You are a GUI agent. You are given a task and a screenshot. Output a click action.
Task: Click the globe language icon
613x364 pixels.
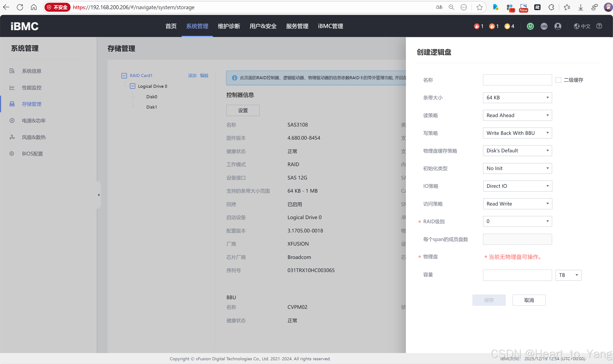click(x=576, y=26)
